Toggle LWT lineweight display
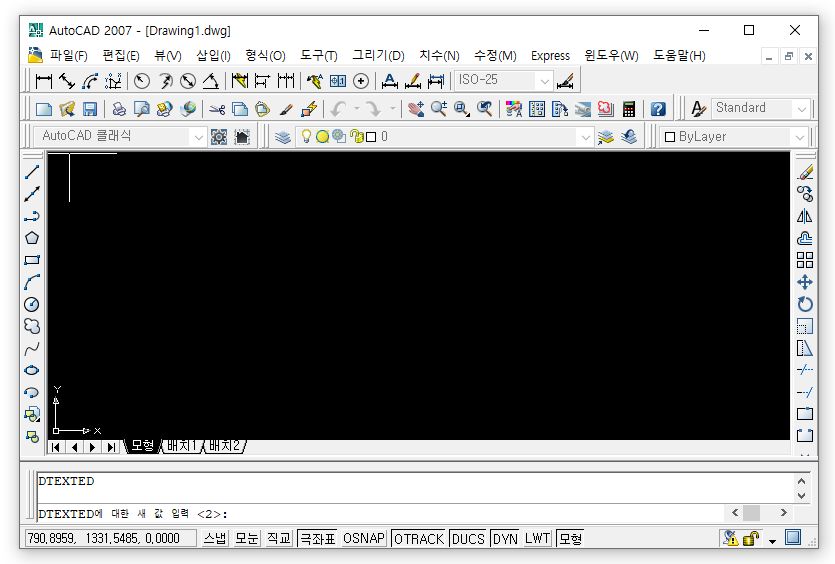 537,538
